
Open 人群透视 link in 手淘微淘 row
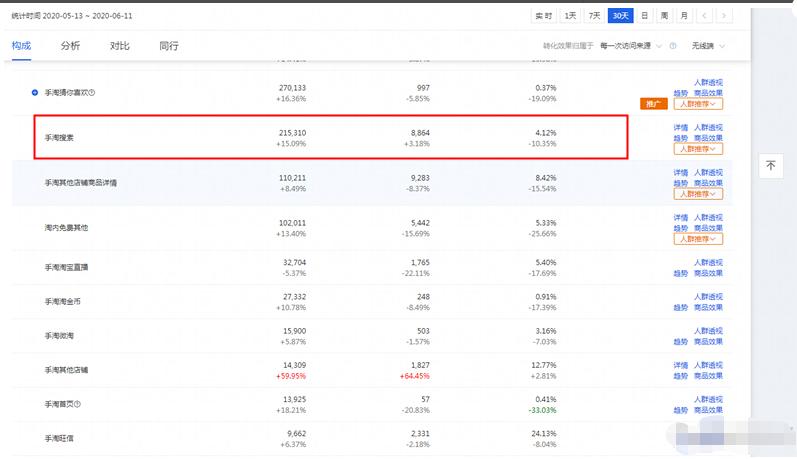coord(709,331)
